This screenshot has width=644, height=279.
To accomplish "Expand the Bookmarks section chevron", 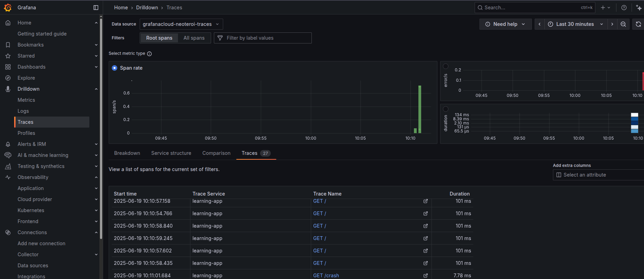I will 96,45.
